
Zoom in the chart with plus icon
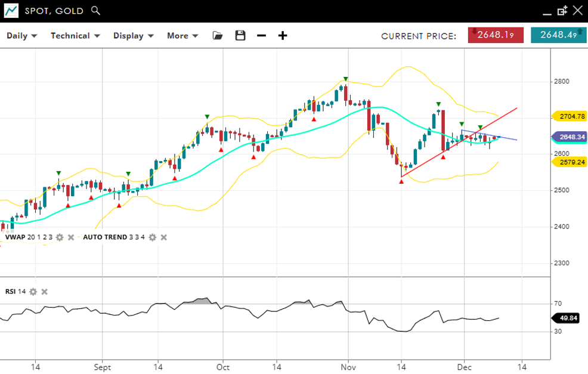coord(283,36)
